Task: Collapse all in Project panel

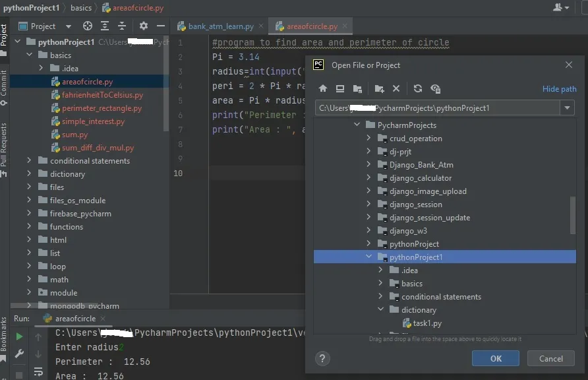Action: 122,26
